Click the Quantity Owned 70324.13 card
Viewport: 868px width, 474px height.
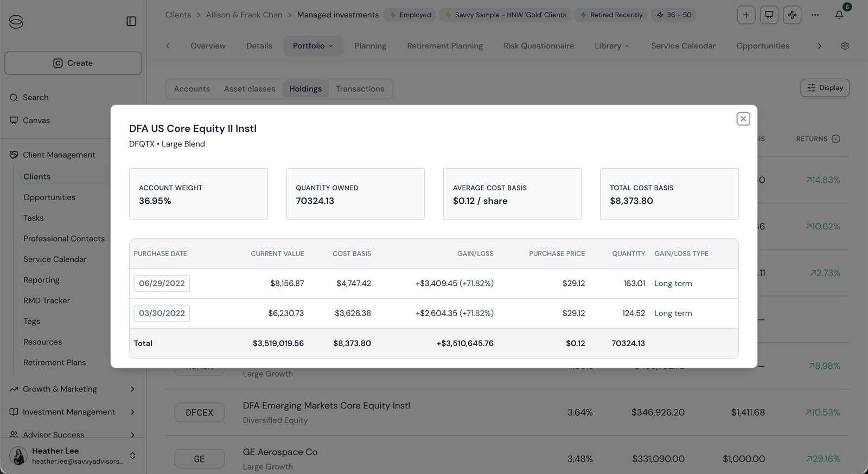coord(355,194)
